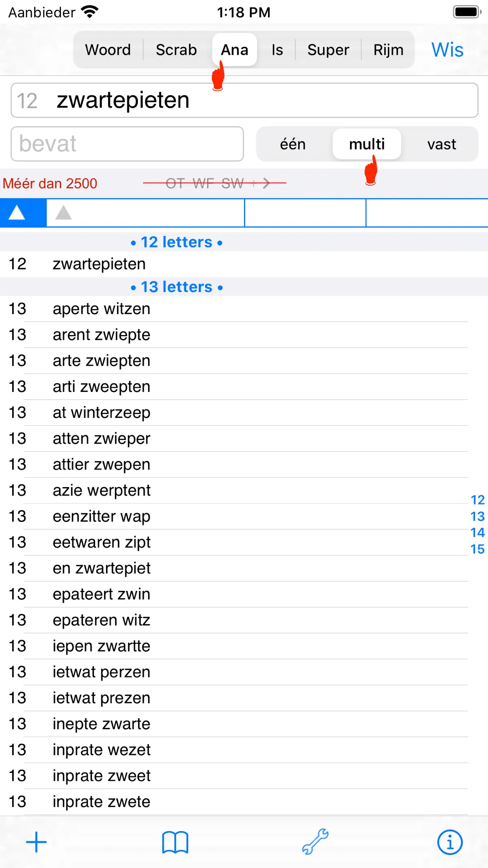Viewport: 488px width, 868px height.
Task: Tap the bevat filter input field
Action: tap(127, 144)
